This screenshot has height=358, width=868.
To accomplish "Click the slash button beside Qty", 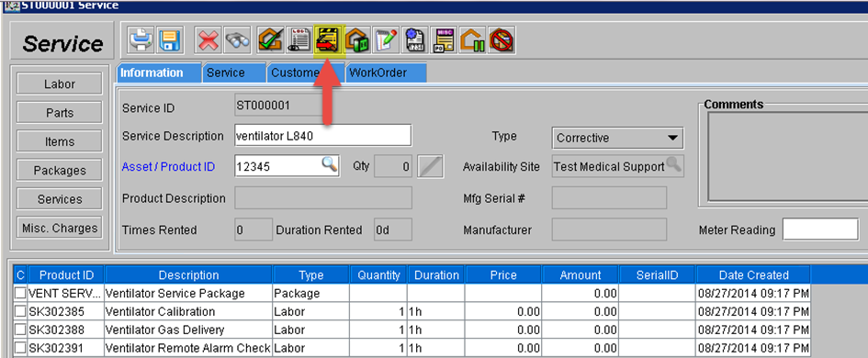I will tap(430, 166).
